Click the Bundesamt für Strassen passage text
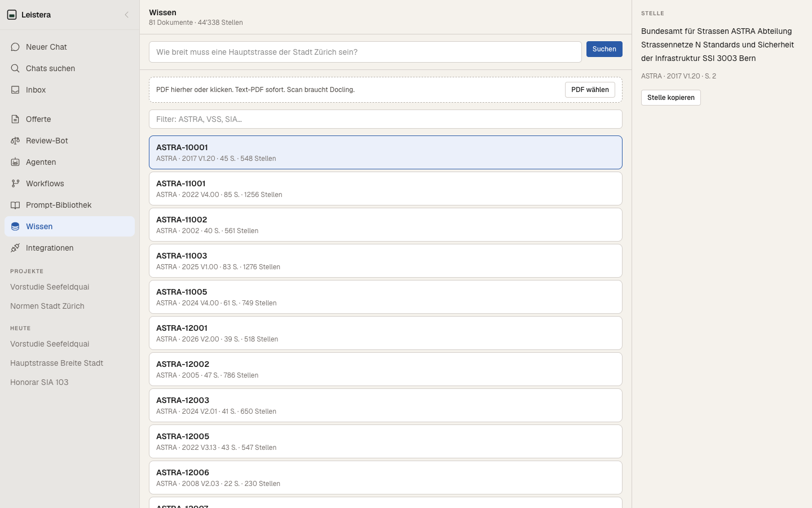The height and width of the screenshot is (508, 812). coord(718,45)
